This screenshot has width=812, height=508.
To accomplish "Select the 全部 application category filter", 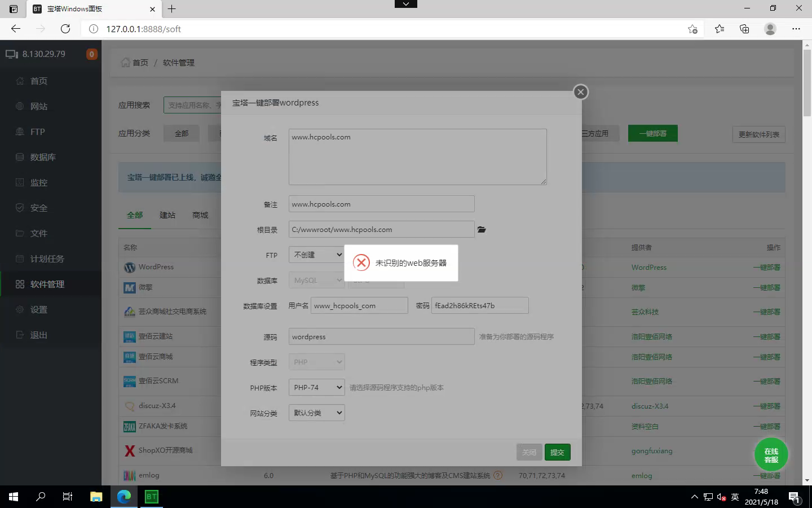I will pos(182,133).
